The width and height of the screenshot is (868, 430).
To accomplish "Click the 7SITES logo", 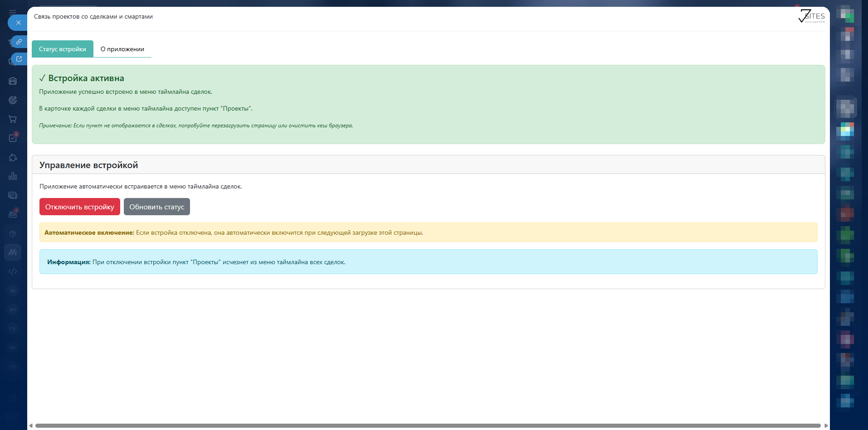I will pyautogui.click(x=811, y=16).
